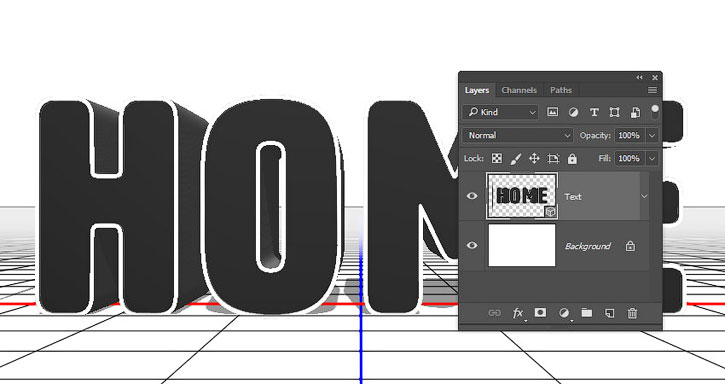Image resolution: width=725 pixels, height=384 pixels.
Task: Click the Fill value field
Action: point(629,159)
